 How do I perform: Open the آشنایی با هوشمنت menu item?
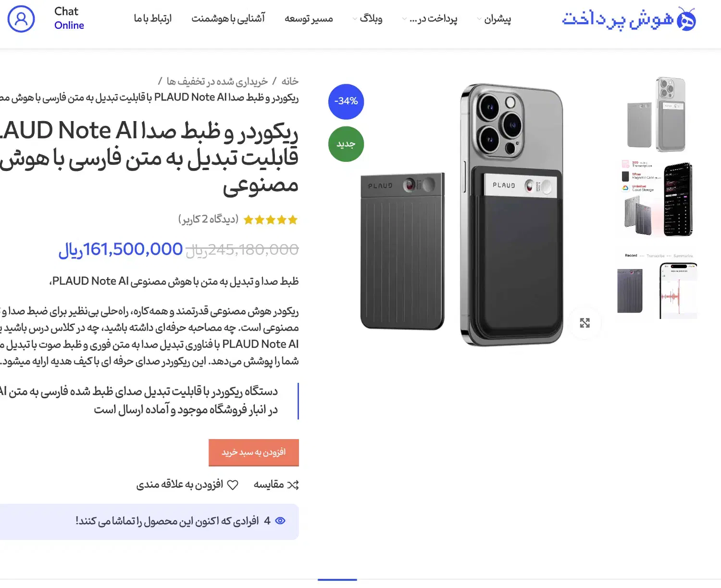(x=228, y=19)
